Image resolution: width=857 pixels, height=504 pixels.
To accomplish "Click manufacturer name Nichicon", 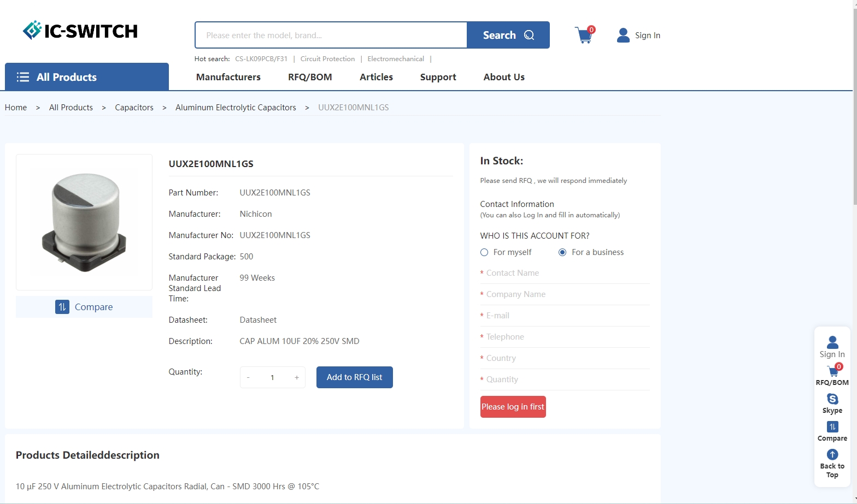I will 256,214.
